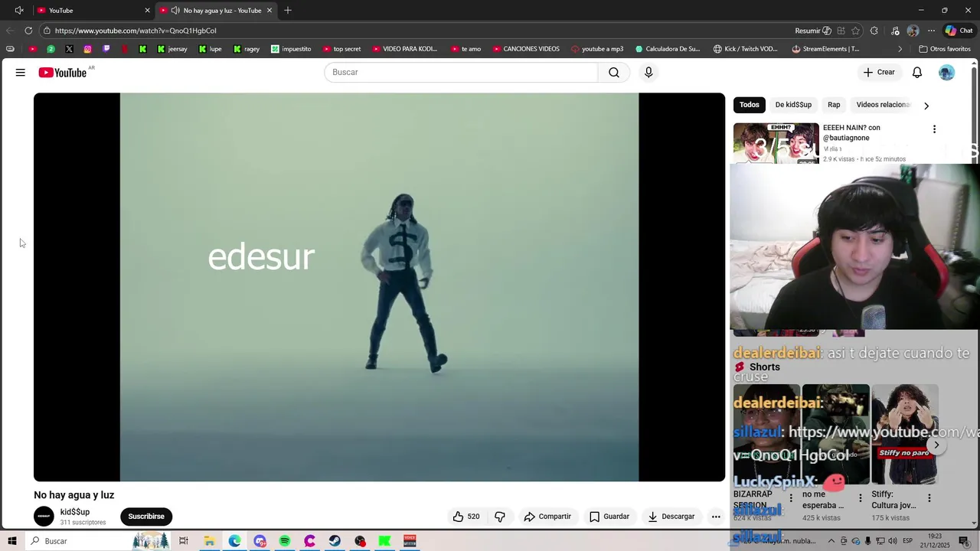The width and height of the screenshot is (980, 551).
Task: Open the YouTube guide hamburger menu
Action: tap(21, 72)
